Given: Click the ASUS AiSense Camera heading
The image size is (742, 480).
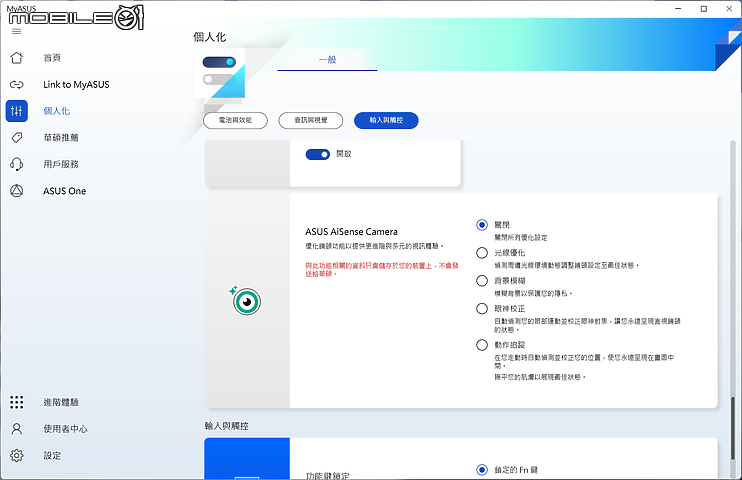Looking at the screenshot, I should click(x=352, y=232).
